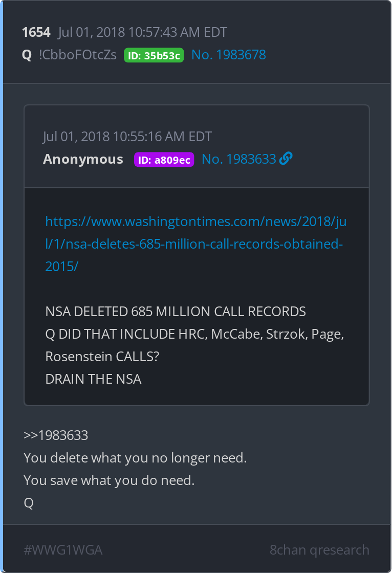The image size is (392, 573).
Task: Click the tripcode !CbboFOtcZs
Action: 78,55
